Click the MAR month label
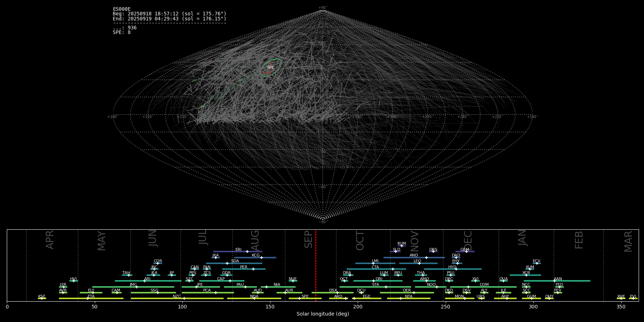Viewport: 644px width, 322px height. click(x=628, y=241)
